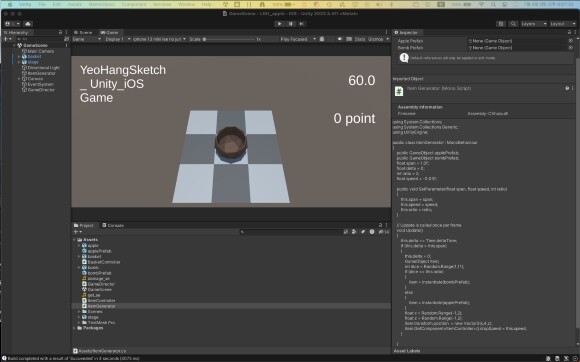Open the Display 1 dropdown
Screen dimensions: 580x362
(x=118, y=39)
